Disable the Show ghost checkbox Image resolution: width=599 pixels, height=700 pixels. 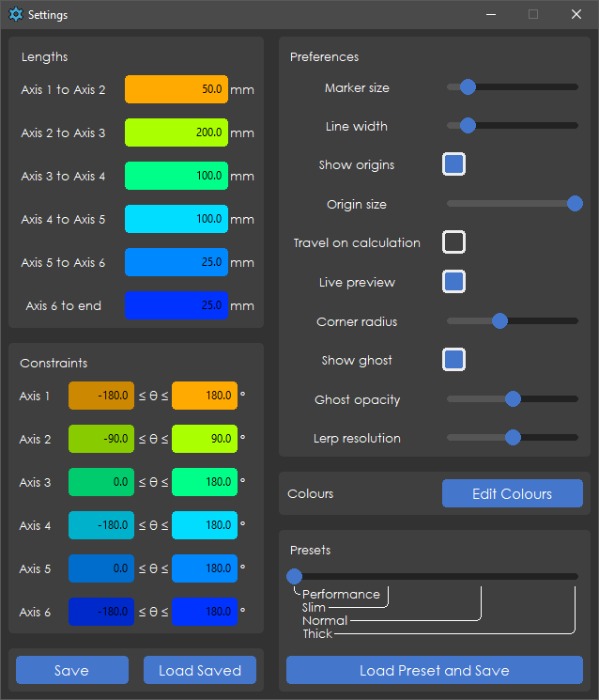(453, 359)
